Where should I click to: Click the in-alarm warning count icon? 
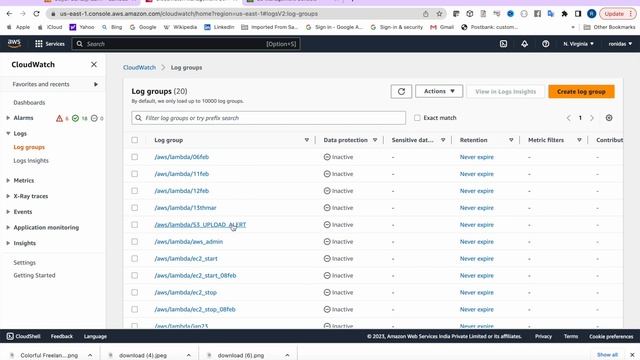coord(59,118)
